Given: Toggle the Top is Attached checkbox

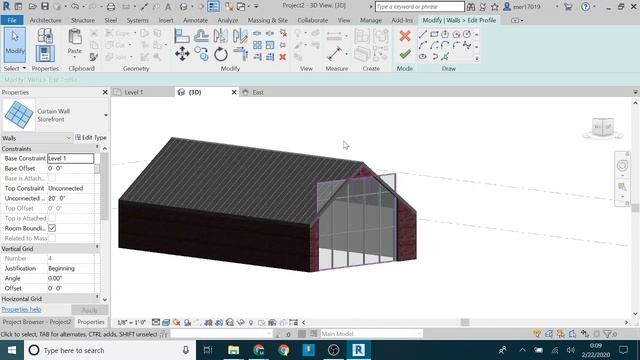Looking at the screenshot, I should (52, 218).
